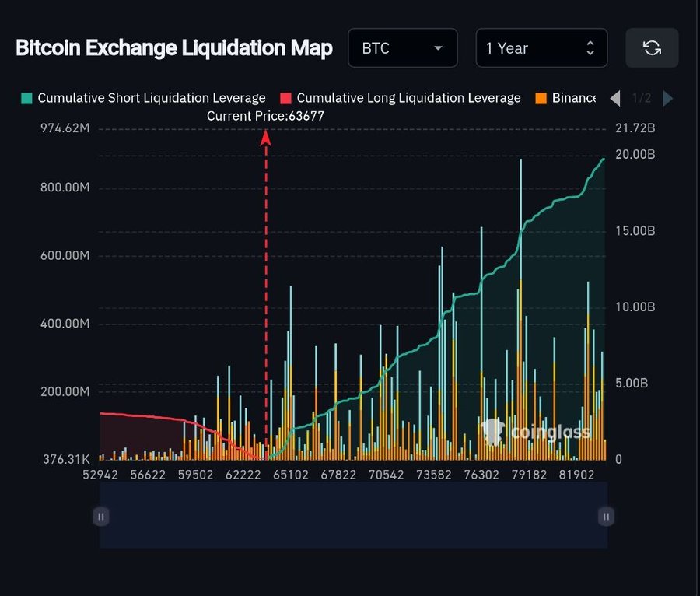The width and height of the screenshot is (700, 596).
Task: Toggle Cumulative Long Liquidation Leverage legend
Action: coord(401,98)
